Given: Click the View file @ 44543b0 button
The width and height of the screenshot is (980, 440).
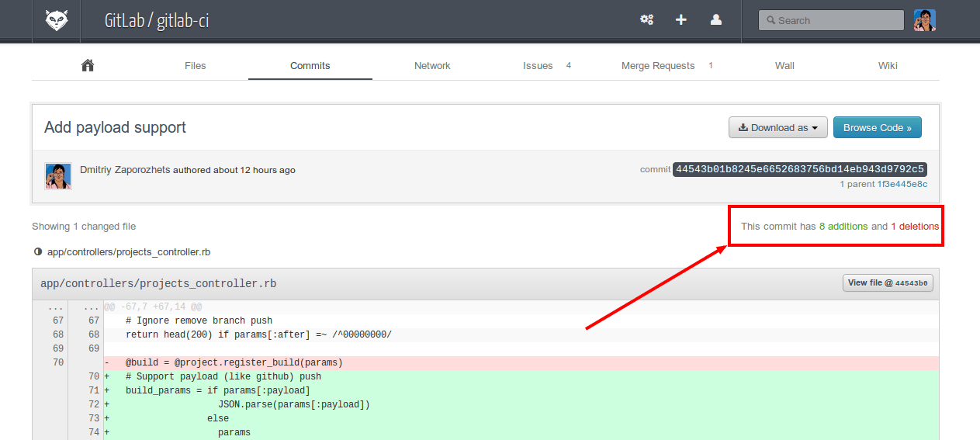Looking at the screenshot, I should 888,283.
